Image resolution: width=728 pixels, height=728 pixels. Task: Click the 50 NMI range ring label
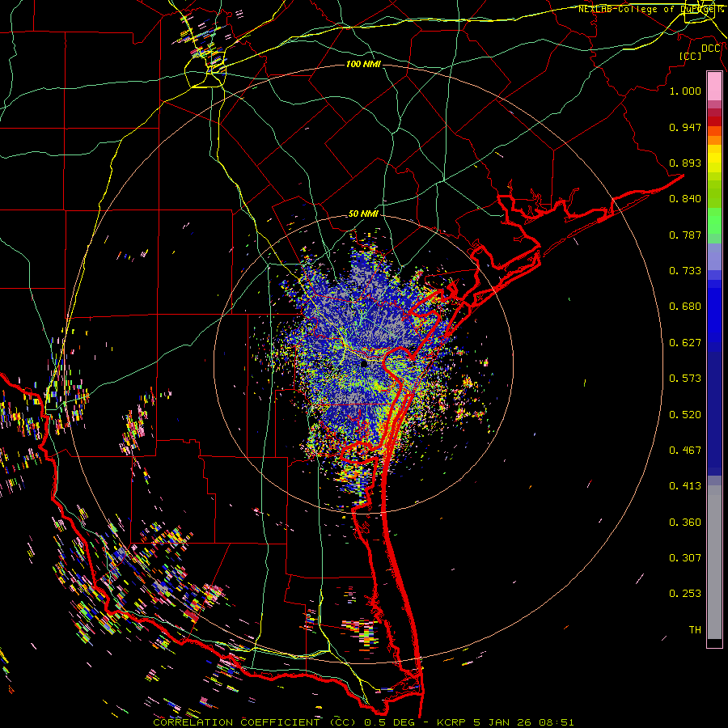(363, 214)
